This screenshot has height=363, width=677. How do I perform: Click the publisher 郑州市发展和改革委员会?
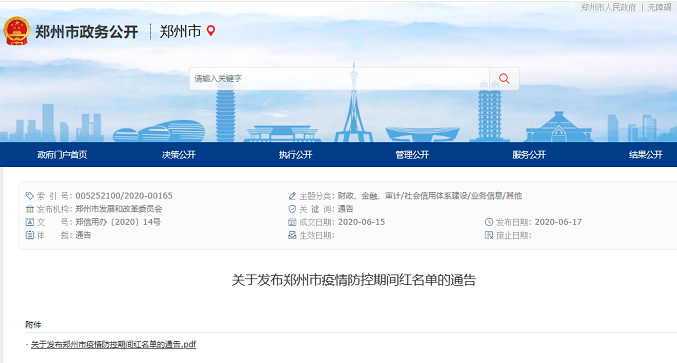119,209
